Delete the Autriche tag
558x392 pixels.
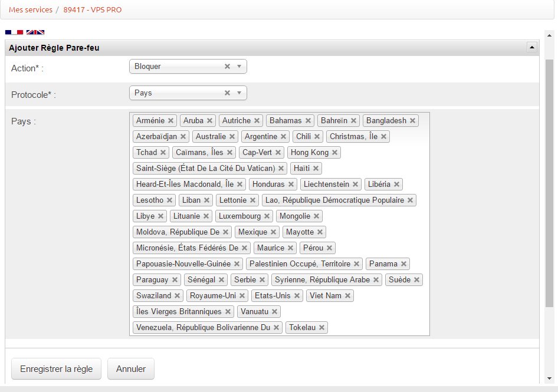point(257,121)
